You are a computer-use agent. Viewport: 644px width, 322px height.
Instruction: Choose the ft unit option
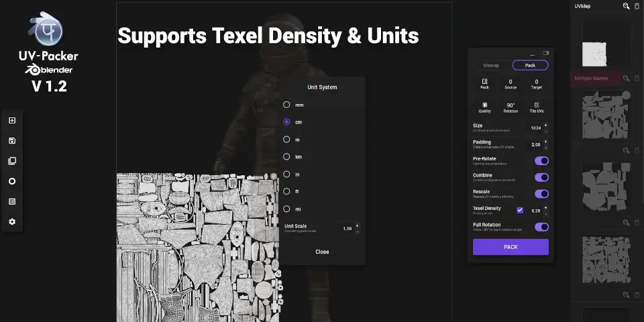(286, 192)
